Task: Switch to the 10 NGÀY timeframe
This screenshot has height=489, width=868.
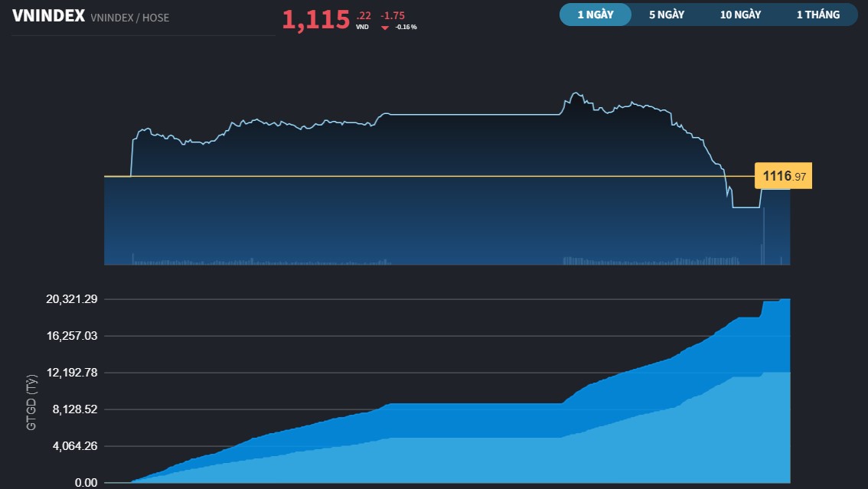Action: [740, 15]
